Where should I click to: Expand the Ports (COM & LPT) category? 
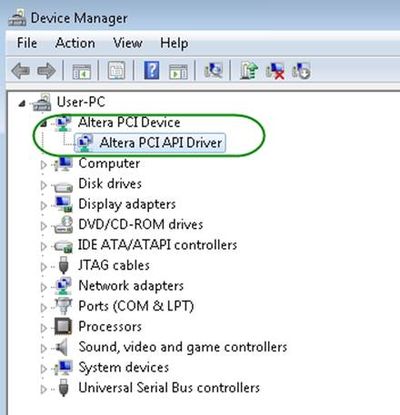[43, 307]
